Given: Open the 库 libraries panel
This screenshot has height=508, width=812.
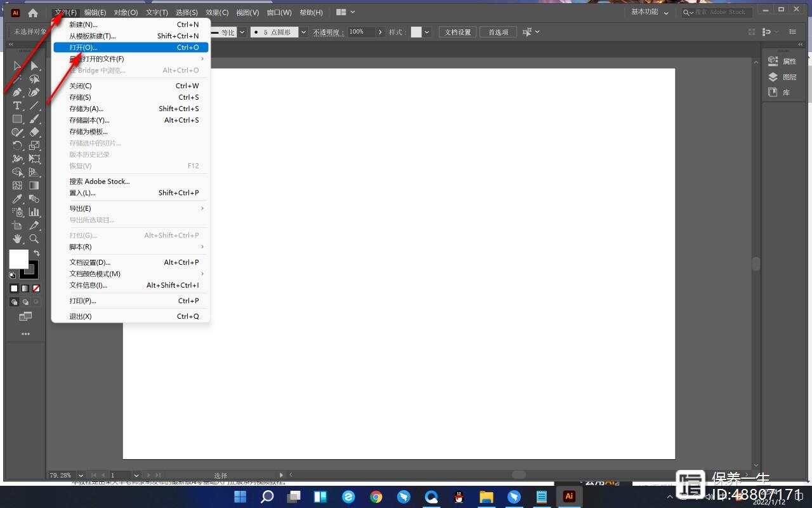Looking at the screenshot, I should click(779, 93).
